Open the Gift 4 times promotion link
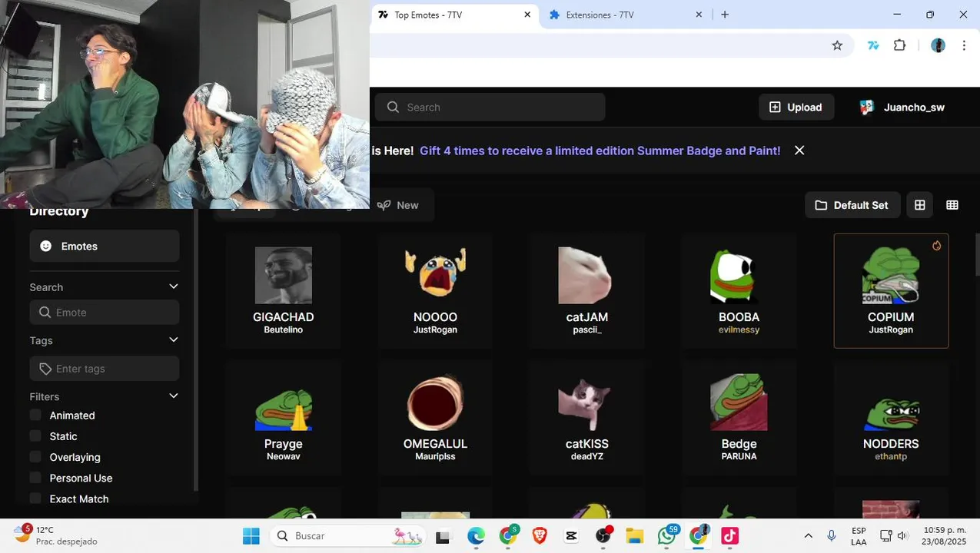The image size is (980, 553). (600, 151)
